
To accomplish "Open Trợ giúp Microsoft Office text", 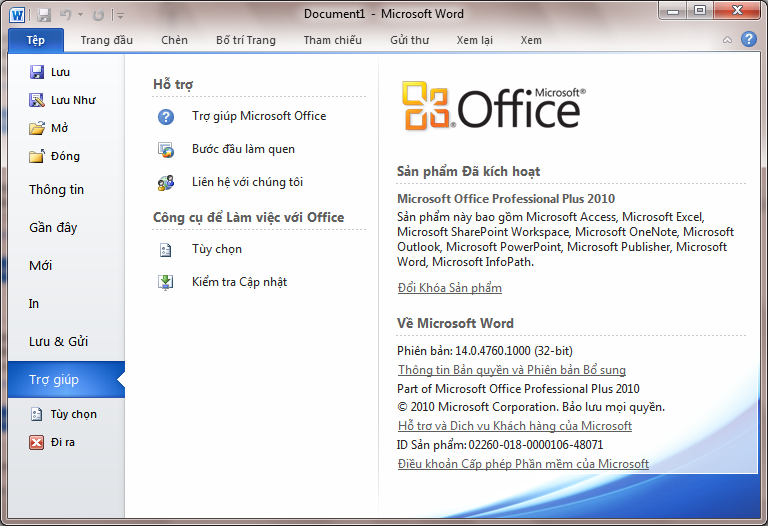I will (x=259, y=116).
